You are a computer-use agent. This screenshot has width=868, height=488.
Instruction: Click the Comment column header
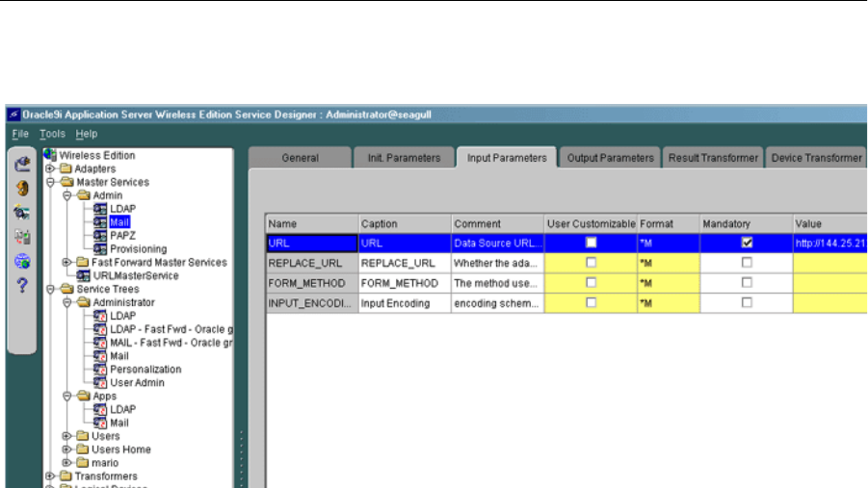point(498,223)
